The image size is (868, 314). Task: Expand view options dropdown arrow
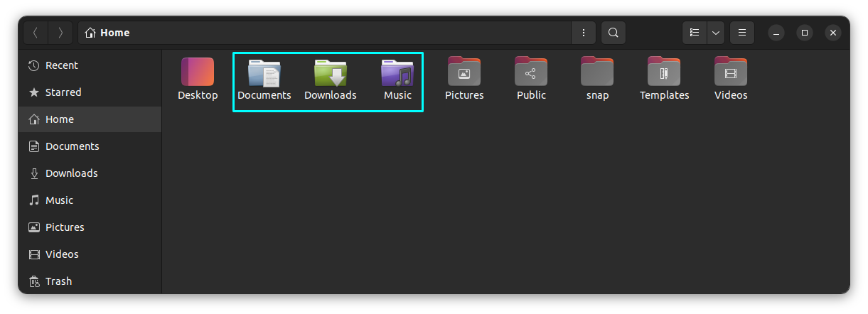[x=715, y=33]
